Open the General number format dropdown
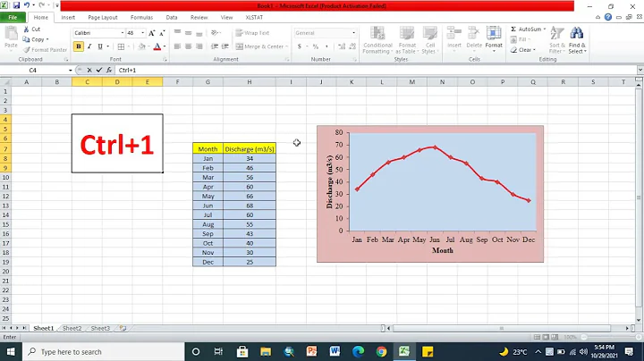This screenshot has height=361, width=644. coord(353,33)
